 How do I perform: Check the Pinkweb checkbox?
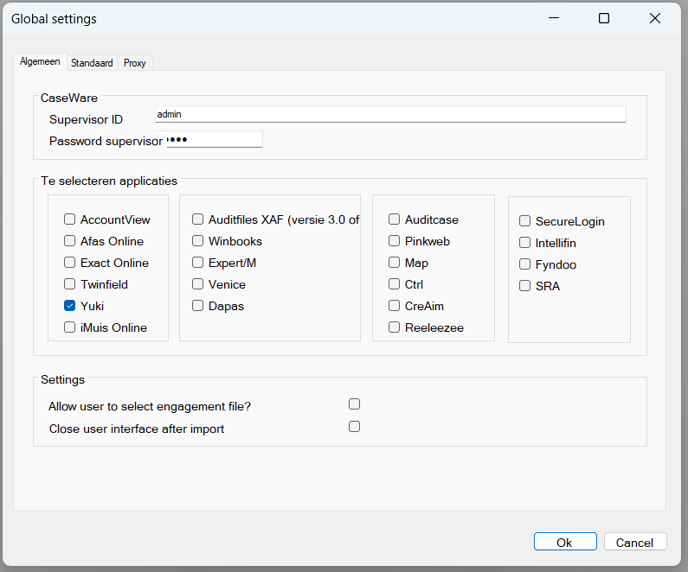[x=394, y=240]
